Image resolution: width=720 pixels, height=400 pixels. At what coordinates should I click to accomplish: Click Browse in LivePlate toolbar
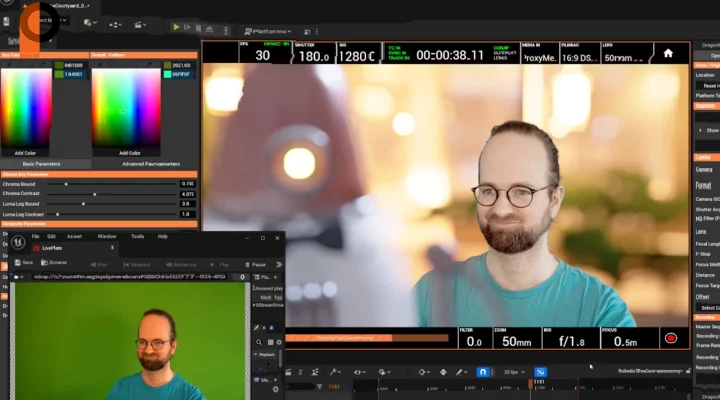click(54, 263)
